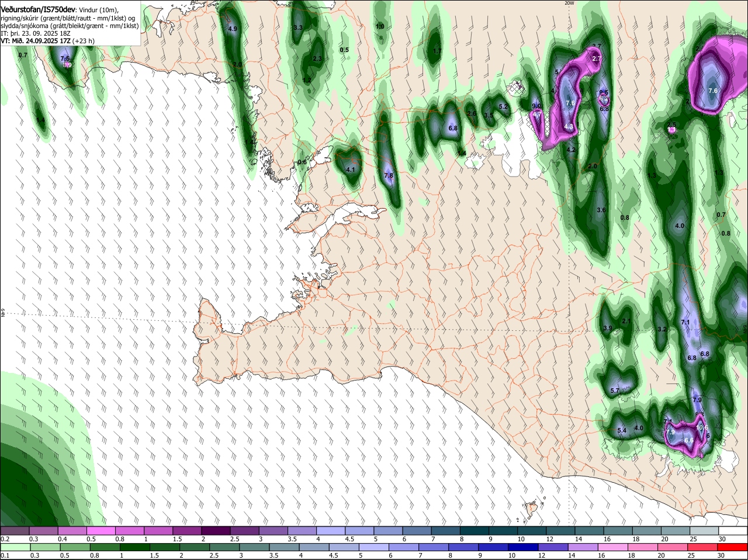
Task: Click the 3.3 precipitation value on the map
Action: point(298,27)
